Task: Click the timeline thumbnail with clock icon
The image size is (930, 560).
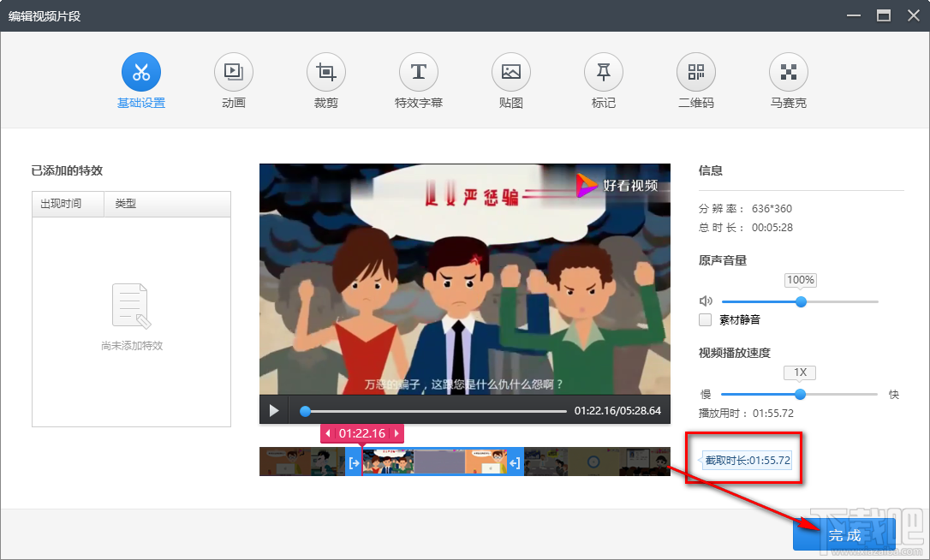Action: (x=593, y=462)
